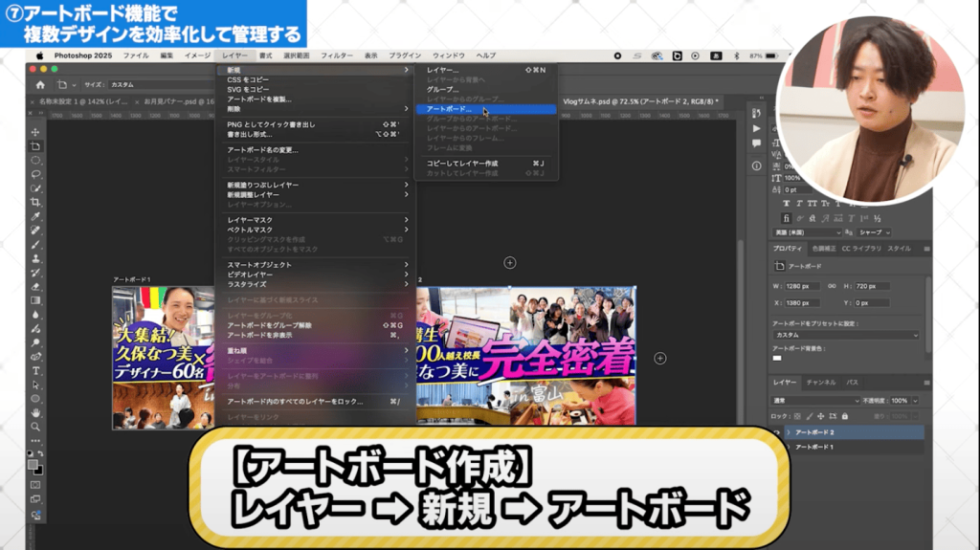980x550 pixels.
Task: Open the Info panel icon
Action: (756, 165)
